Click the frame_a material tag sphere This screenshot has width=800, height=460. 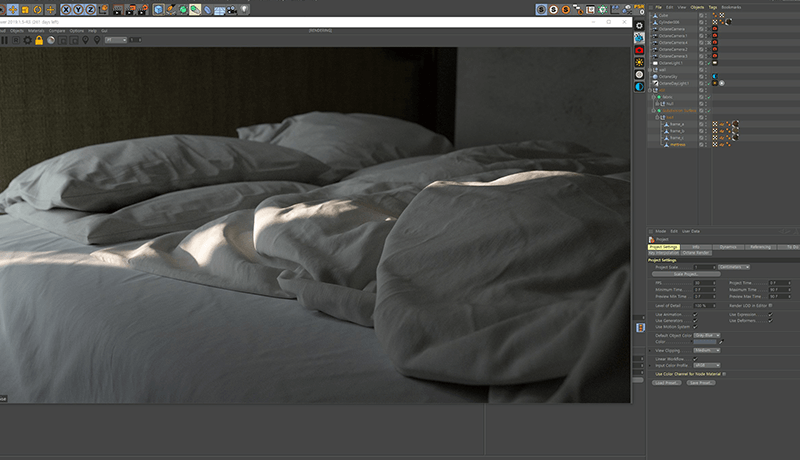click(x=735, y=124)
